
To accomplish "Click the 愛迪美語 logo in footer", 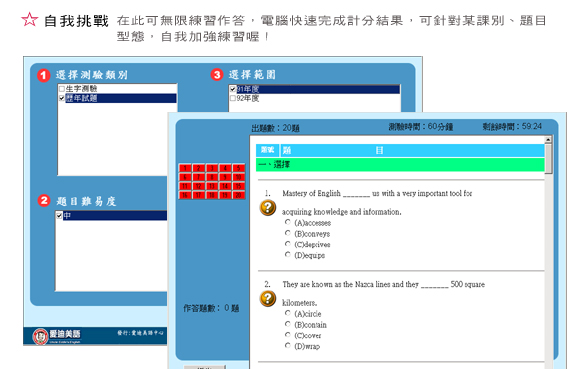I will click(57, 336).
